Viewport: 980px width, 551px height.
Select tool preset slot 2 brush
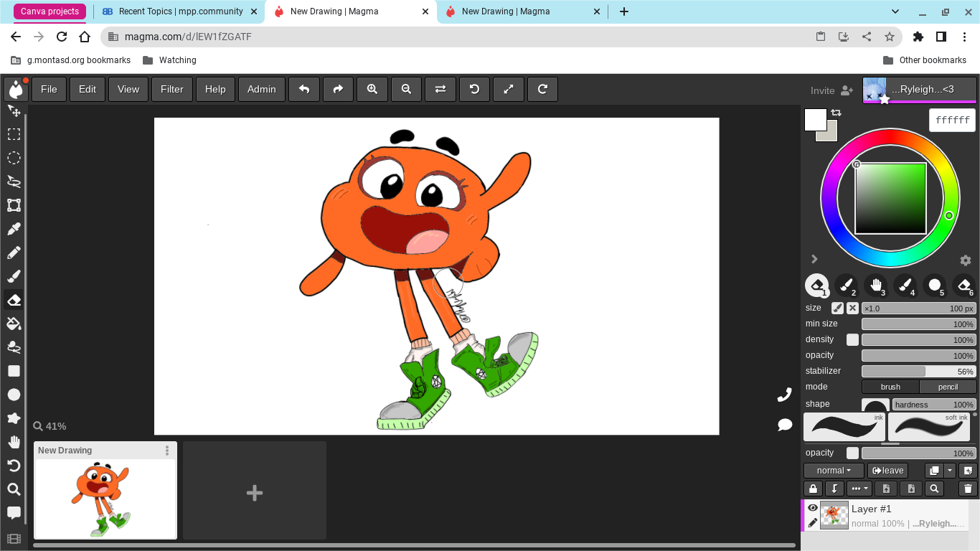(847, 286)
